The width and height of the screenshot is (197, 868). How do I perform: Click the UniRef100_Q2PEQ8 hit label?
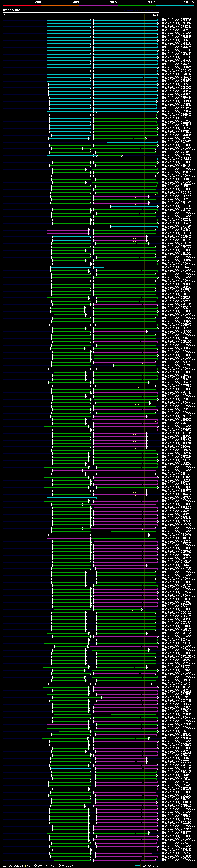point(176,20)
